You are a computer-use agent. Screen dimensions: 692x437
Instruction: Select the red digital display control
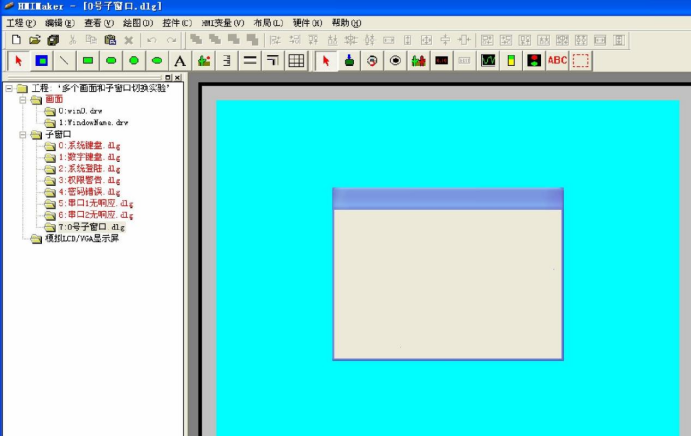tap(442, 60)
